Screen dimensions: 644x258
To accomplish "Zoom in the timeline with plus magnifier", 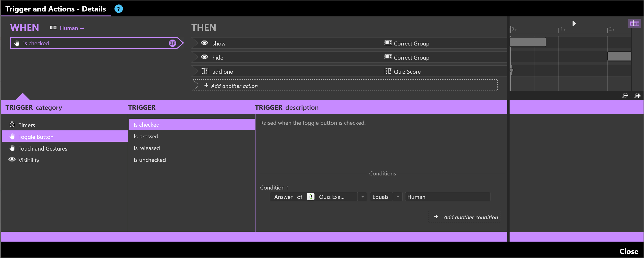I will [637, 96].
